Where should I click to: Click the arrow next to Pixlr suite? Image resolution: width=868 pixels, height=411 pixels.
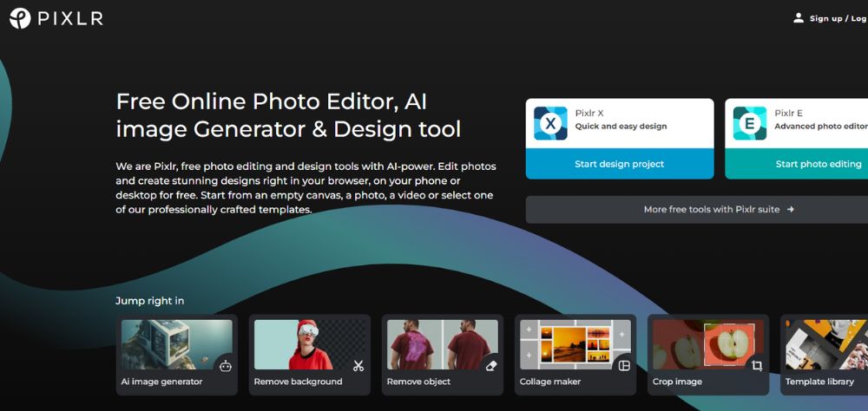point(791,210)
